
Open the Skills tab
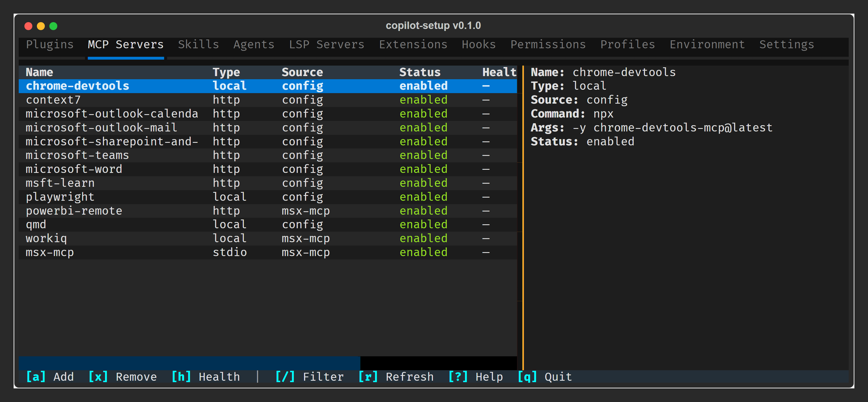pyautogui.click(x=199, y=45)
